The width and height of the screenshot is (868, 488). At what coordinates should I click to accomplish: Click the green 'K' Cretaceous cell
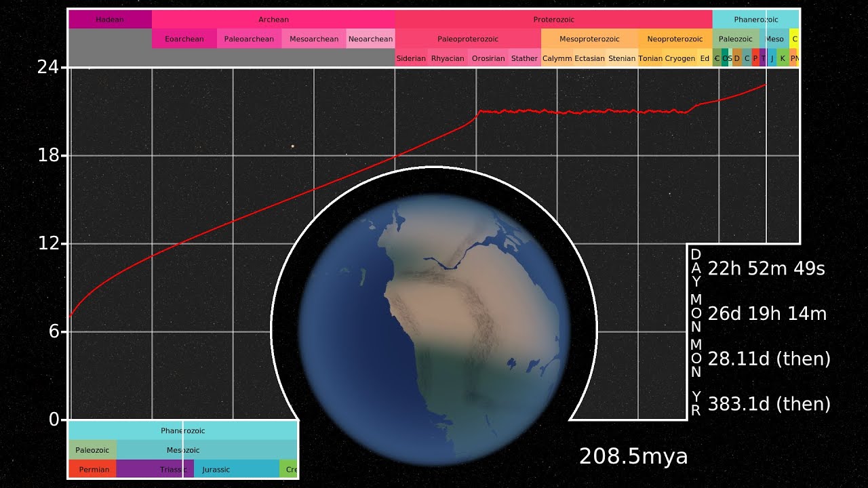pyautogui.click(x=783, y=58)
